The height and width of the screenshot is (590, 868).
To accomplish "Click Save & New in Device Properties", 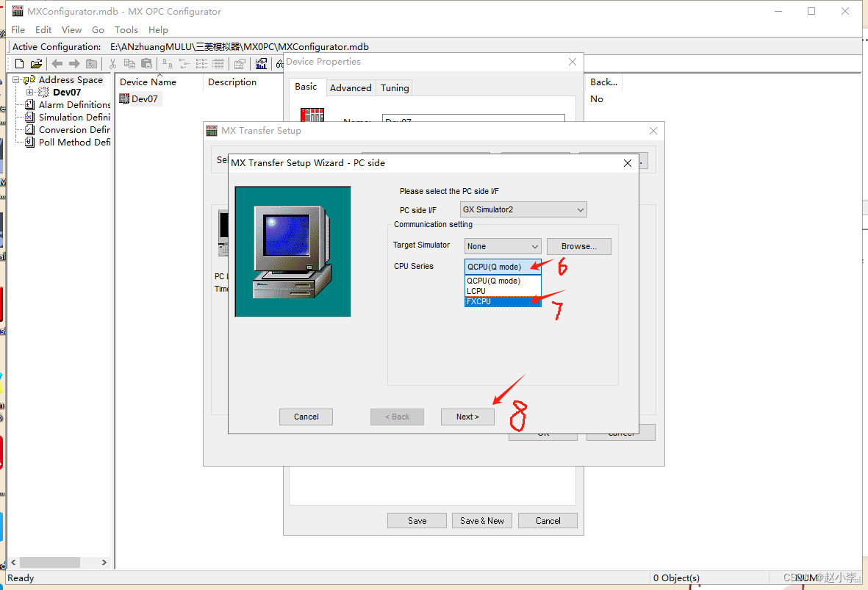I will pyautogui.click(x=482, y=521).
